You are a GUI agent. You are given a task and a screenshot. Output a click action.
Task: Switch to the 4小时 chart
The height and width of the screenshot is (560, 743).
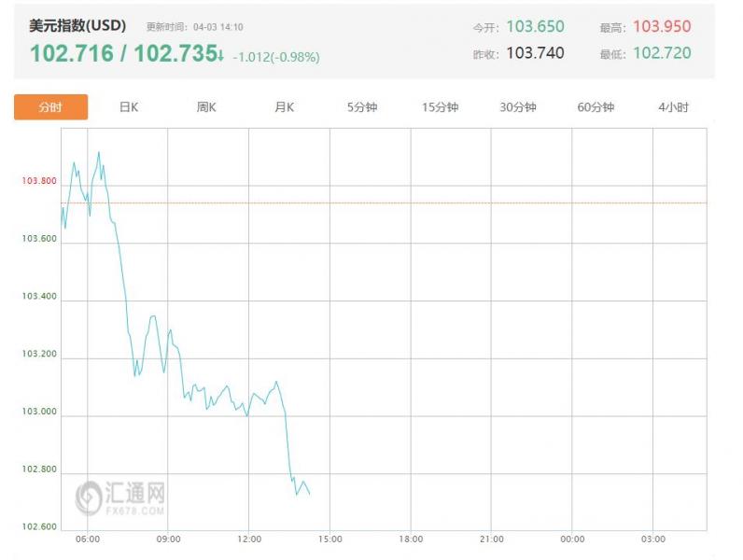click(673, 107)
